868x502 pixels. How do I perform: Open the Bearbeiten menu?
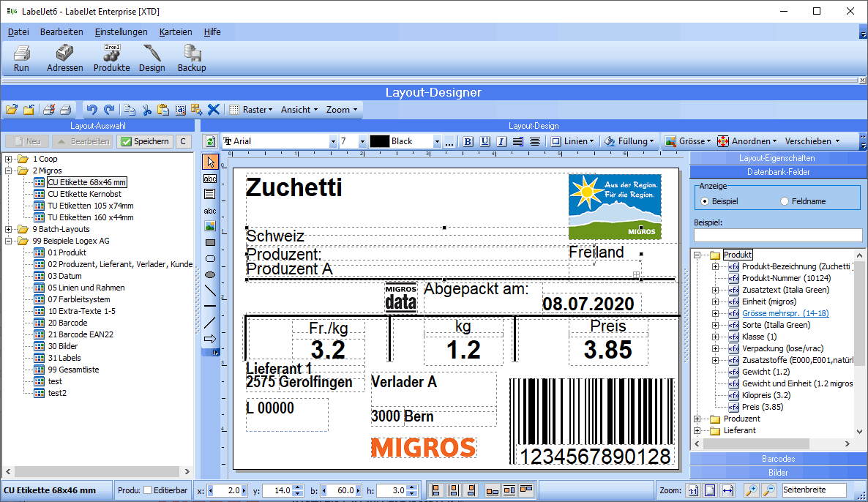point(61,32)
